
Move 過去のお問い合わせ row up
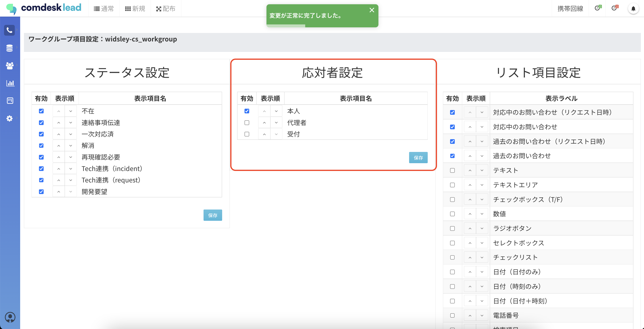(470, 156)
